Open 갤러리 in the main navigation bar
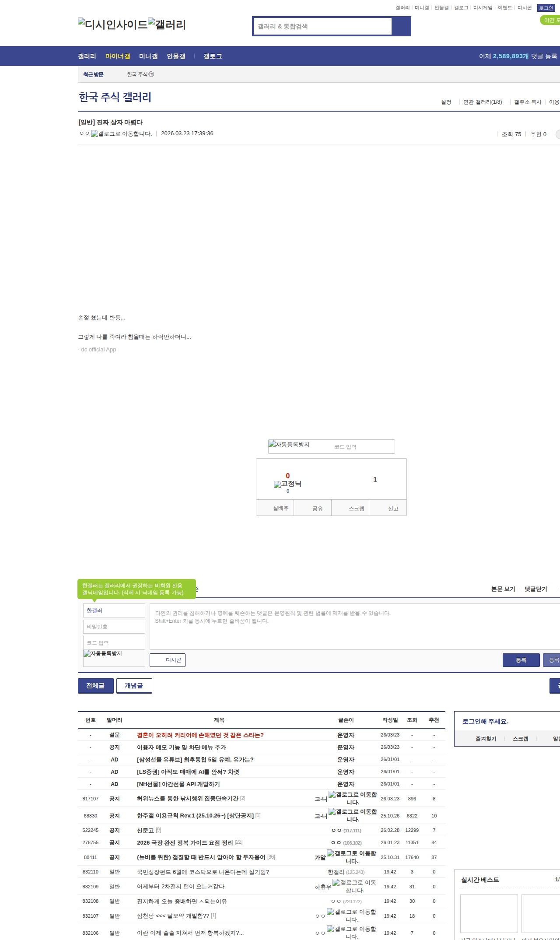Screen dimensions: 560x940 click(x=87, y=56)
